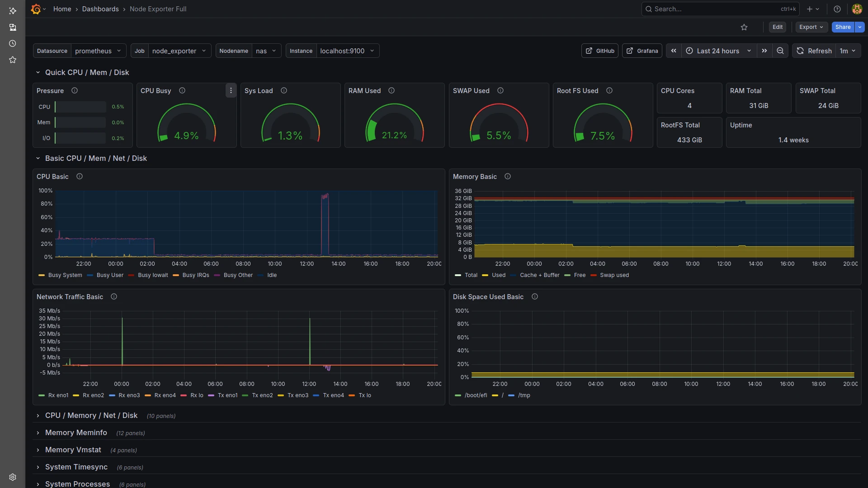
Task: Shift time range backward with double-left arrows
Action: tap(674, 51)
